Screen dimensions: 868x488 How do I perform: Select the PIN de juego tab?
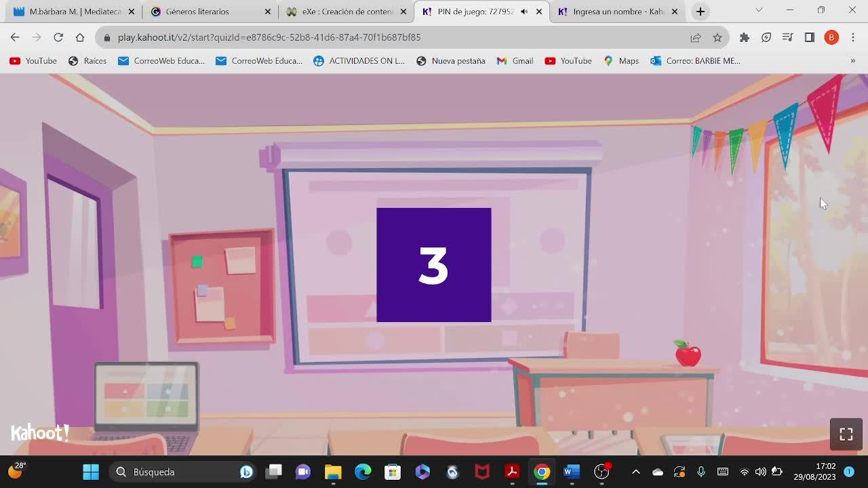coord(481,12)
